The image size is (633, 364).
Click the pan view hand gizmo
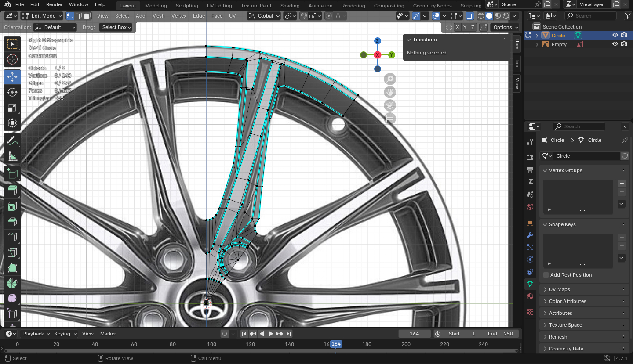coord(389,92)
